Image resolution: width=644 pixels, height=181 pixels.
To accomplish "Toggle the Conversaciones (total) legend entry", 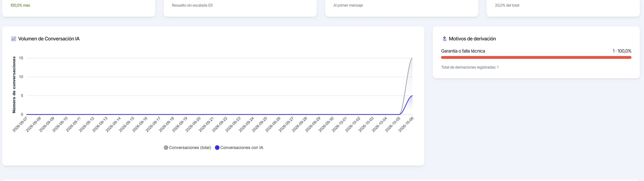I will tap(187, 147).
